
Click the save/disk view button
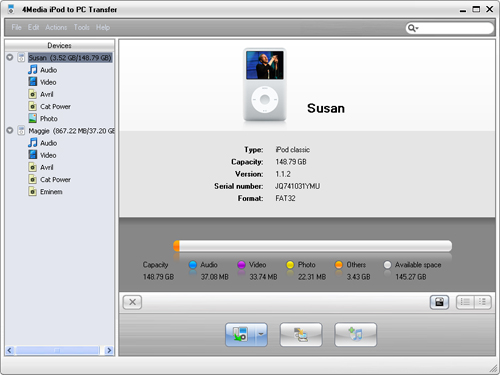point(439,302)
